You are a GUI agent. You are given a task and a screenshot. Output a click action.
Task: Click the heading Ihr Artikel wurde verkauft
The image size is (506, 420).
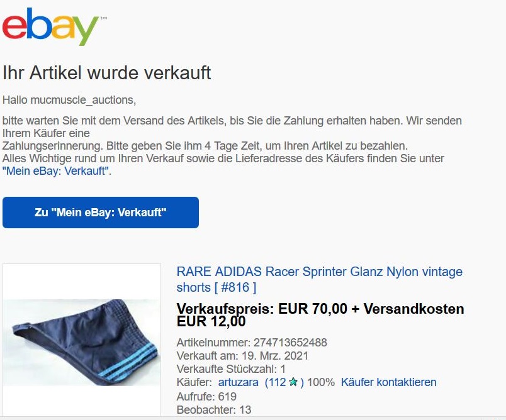(106, 72)
